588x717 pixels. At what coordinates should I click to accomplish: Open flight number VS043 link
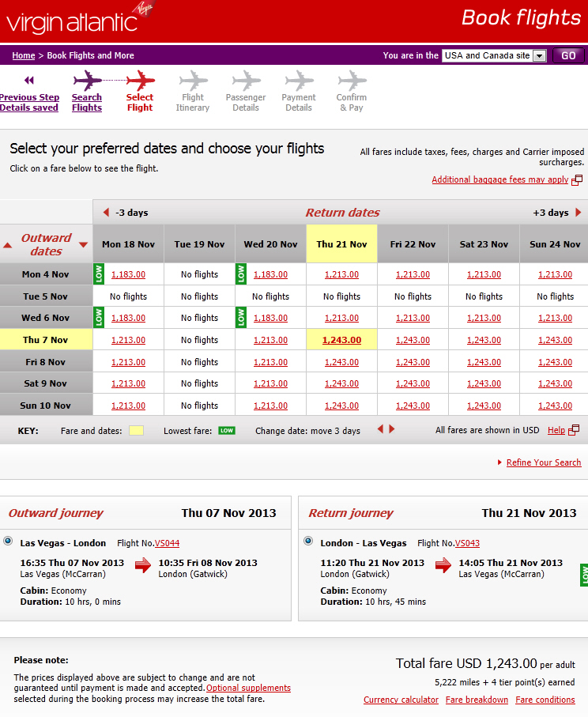[x=467, y=543]
